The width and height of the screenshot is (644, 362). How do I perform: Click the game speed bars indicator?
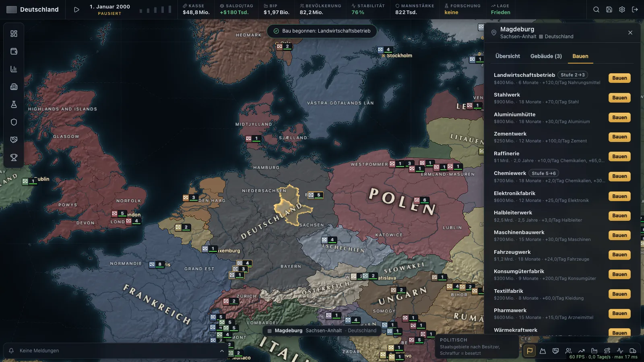click(x=155, y=10)
